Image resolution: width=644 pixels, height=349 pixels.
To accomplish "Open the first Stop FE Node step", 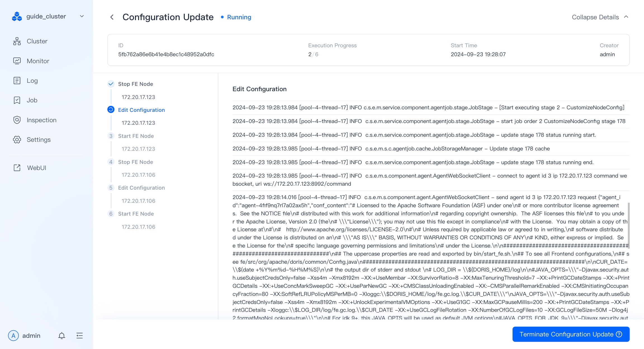I will 136,84.
